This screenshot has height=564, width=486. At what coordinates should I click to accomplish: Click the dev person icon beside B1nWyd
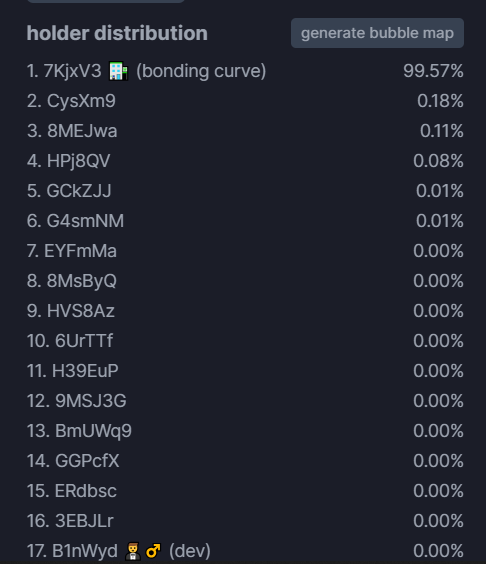click(x=133, y=551)
